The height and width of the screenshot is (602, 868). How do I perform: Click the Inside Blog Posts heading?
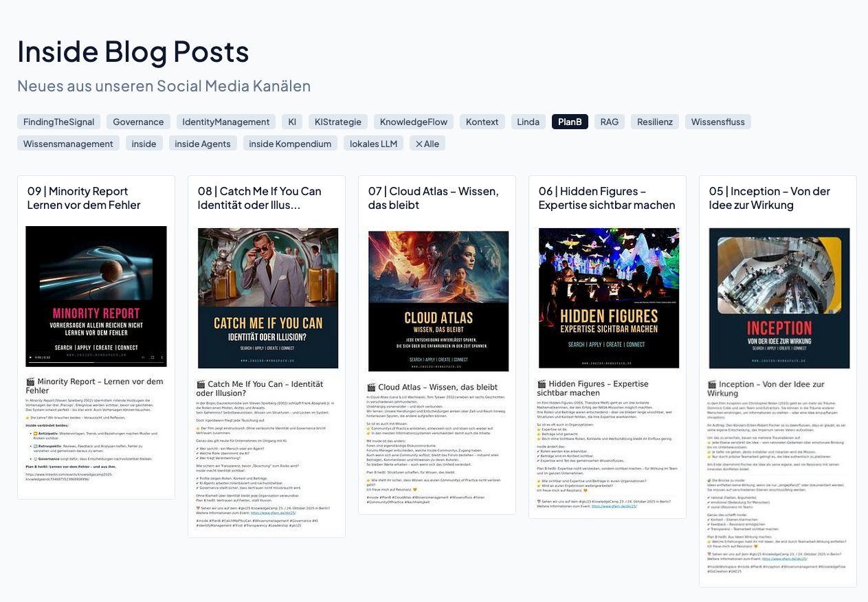pos(133,51)
